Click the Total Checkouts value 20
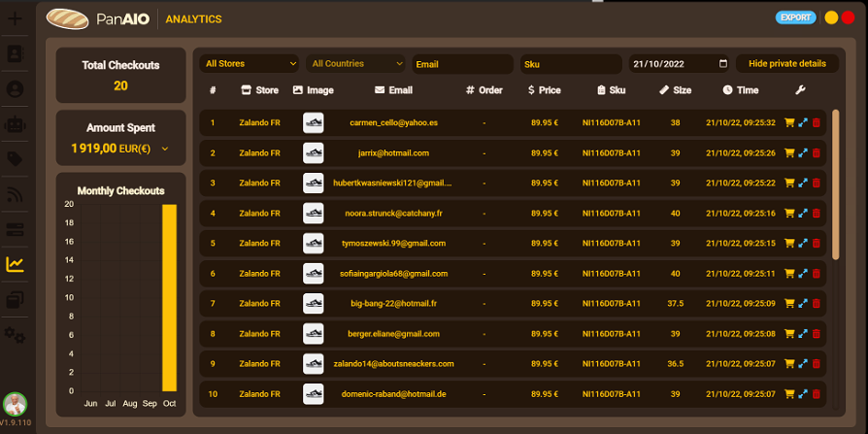The image size is (868, 434). point(120,85)
